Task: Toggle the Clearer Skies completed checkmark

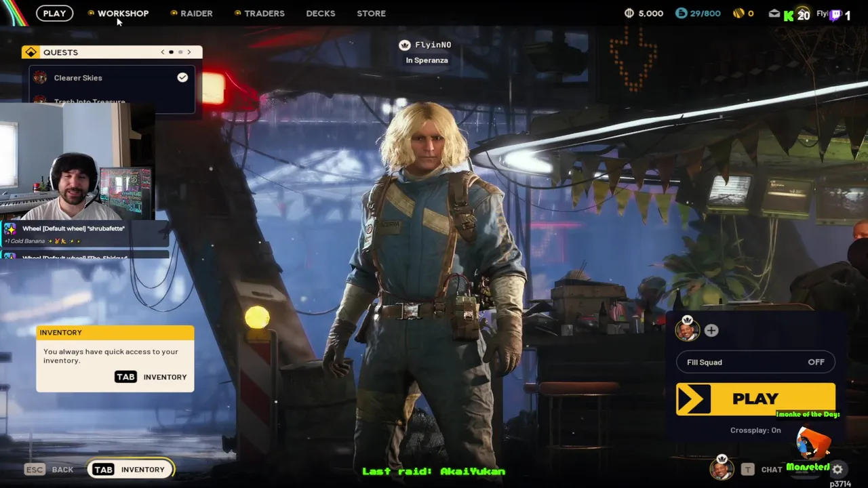Action: (x=182, y=78)
